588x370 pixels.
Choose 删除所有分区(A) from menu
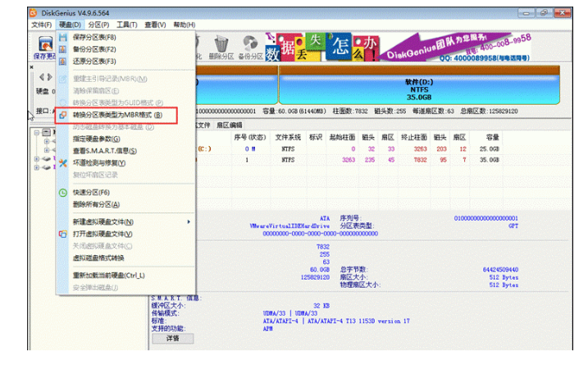click(96, 204)
